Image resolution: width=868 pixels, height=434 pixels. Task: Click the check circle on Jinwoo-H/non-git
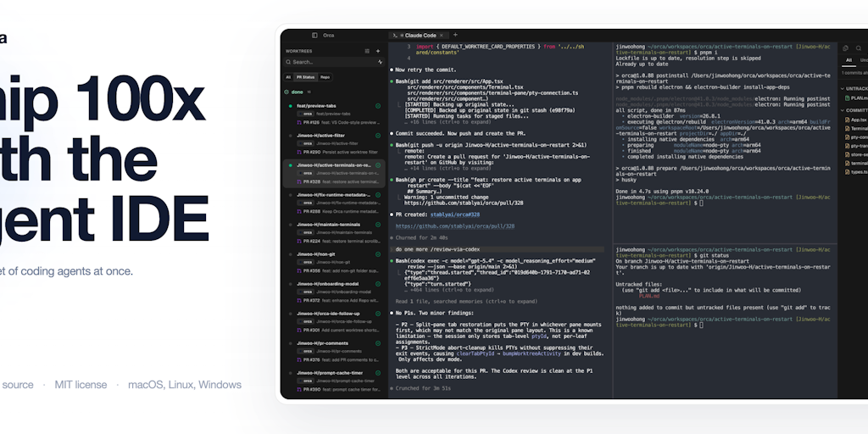point(378,254)
